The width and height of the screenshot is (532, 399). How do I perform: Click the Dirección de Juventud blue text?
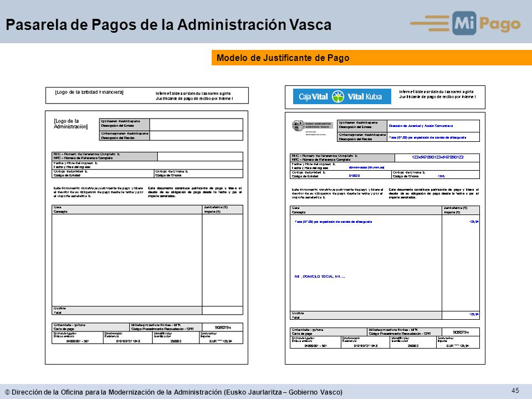[x=421, y=126]
